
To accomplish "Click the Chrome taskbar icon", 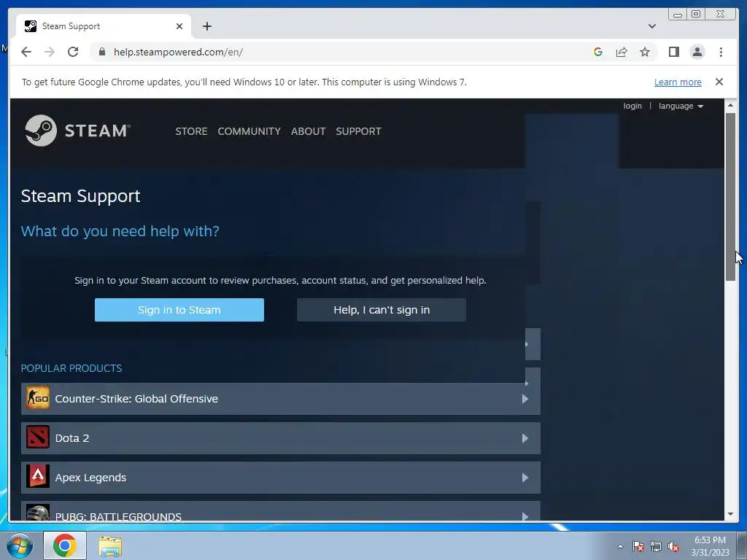I will click(64, 545).
